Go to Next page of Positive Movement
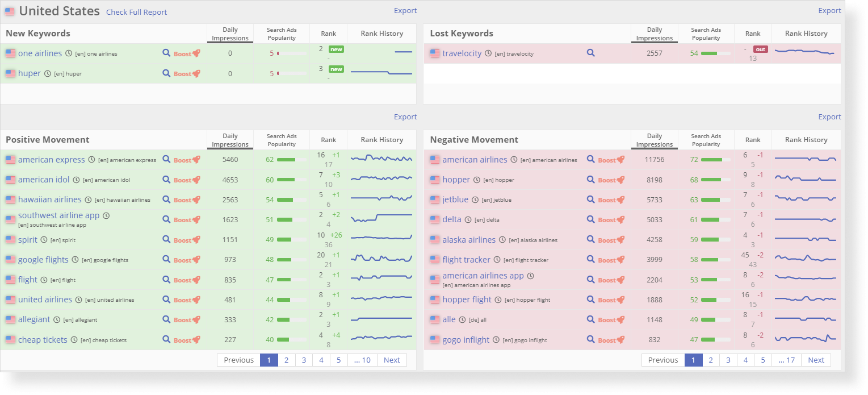 click(x=392, y=360)
